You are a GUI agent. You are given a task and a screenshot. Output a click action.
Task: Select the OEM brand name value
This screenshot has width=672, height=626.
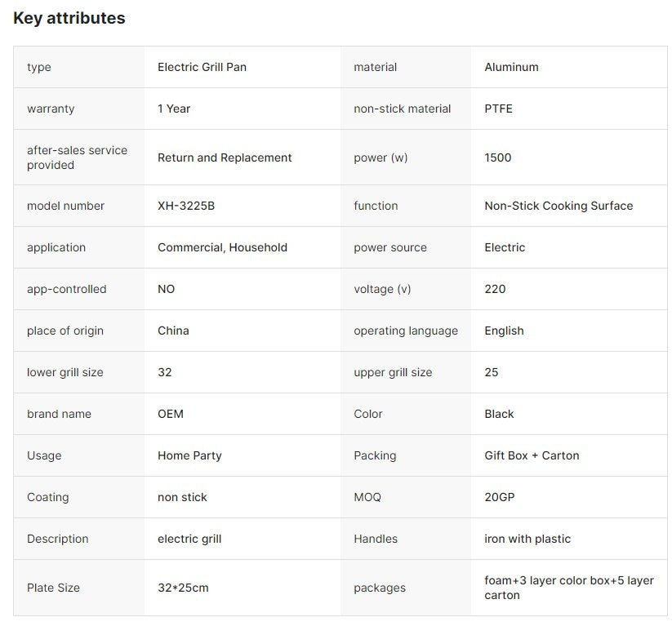click(x=171, y=414)
